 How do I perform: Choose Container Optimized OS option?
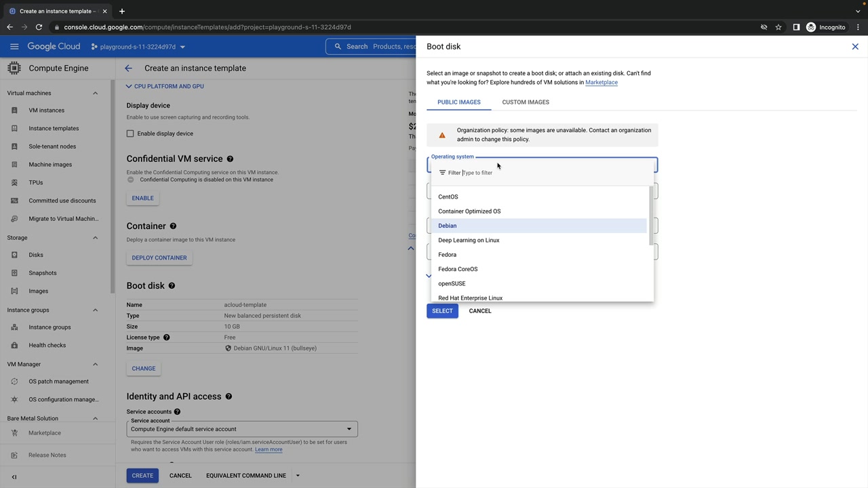tap(539, 211)
